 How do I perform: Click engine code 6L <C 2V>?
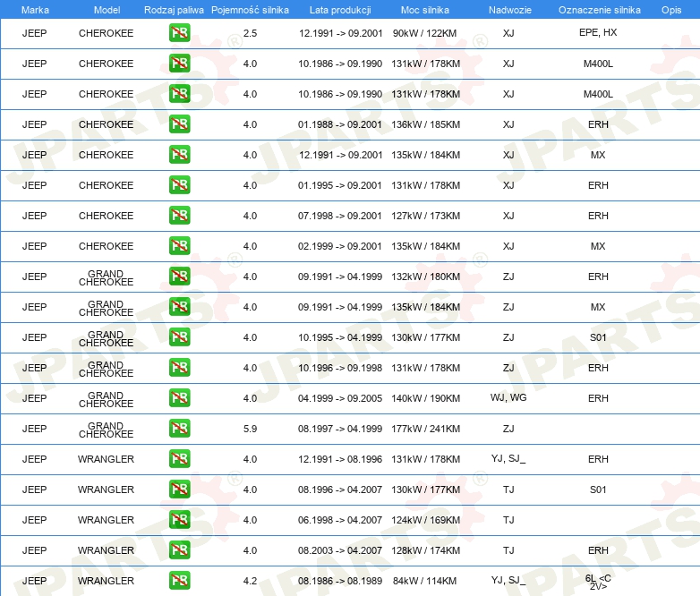(598, 583)
